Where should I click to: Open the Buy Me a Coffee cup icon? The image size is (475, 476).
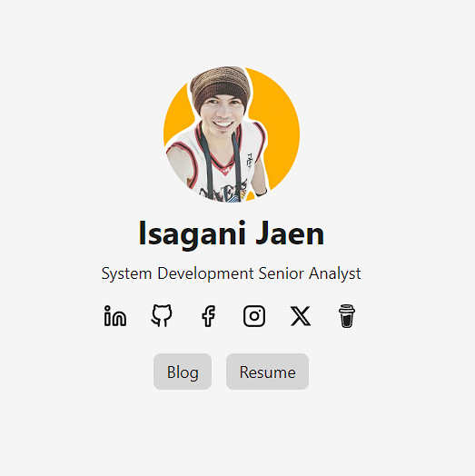pyautogui.click(x=347, y=316)
